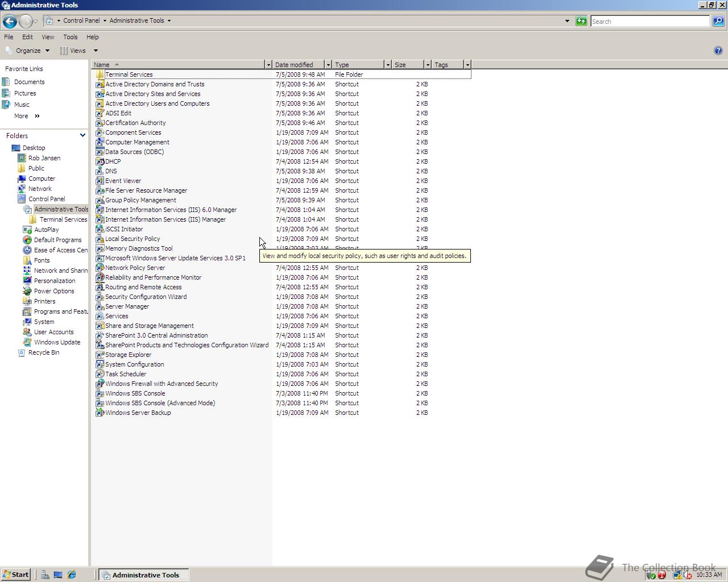Open the Type column filter dropdown

click(388, 65)
